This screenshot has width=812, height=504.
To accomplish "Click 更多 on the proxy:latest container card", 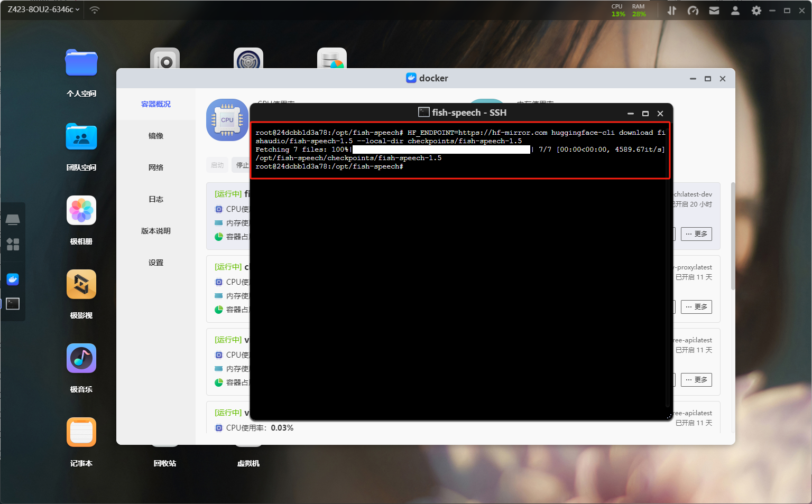I will point(696,306).
